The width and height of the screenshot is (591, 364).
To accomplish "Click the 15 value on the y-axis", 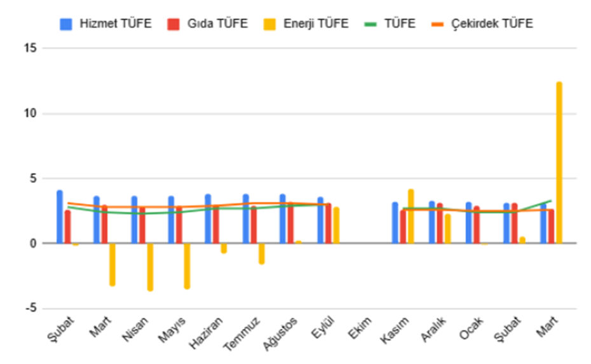I will (29, 48).
